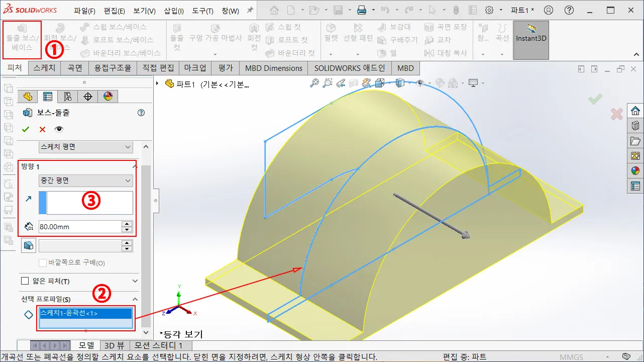This screenshot has width=644, height=362.
Task: Open the DimXpertManager crosshair tab
Action: [x=88, y=97]
